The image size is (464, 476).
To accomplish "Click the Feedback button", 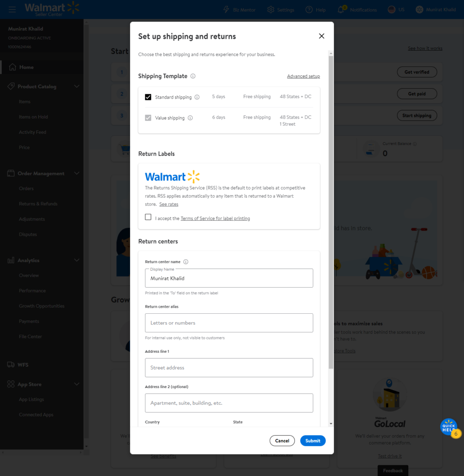I will [393, 470].
